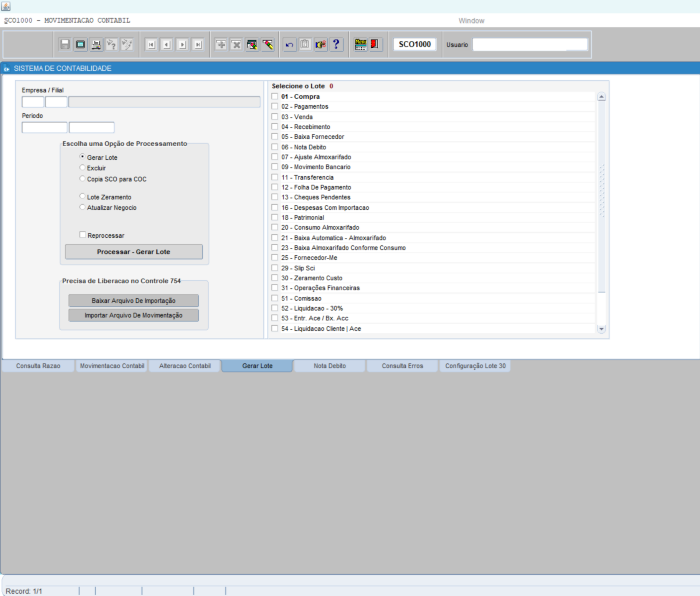Check lote 12 - Folha De Pagamento
The width and height of the screenshot is (700, 596).
[x=275, y=187]
